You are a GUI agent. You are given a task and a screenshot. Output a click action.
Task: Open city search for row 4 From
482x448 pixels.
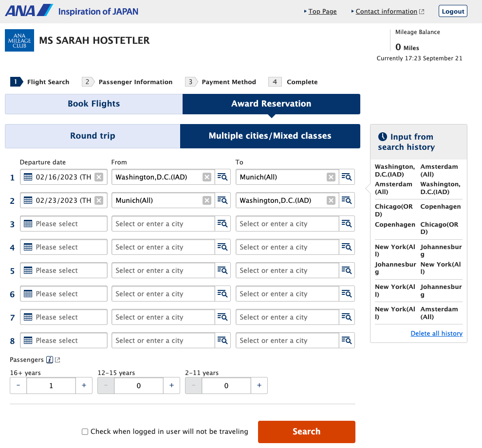pos(222,247)
